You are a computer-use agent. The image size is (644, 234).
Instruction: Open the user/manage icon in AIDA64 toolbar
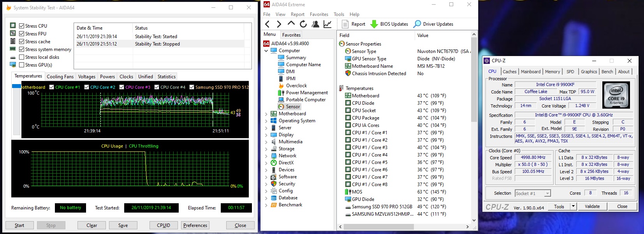(315, 24)
